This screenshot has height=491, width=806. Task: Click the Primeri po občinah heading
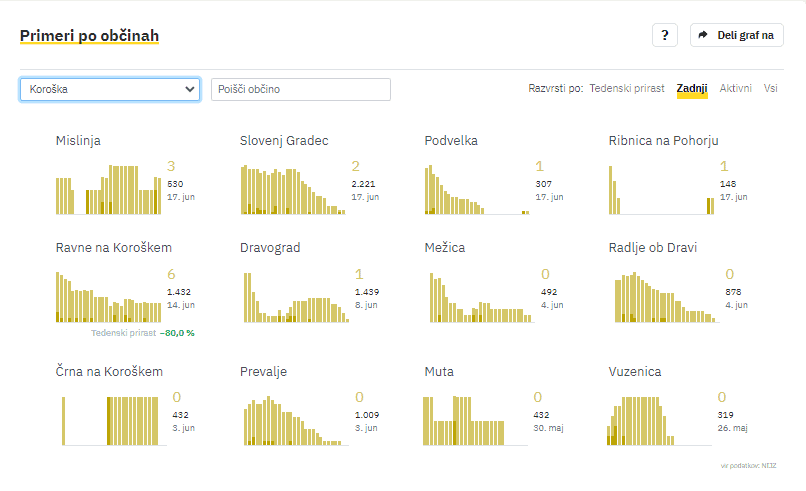89,36
